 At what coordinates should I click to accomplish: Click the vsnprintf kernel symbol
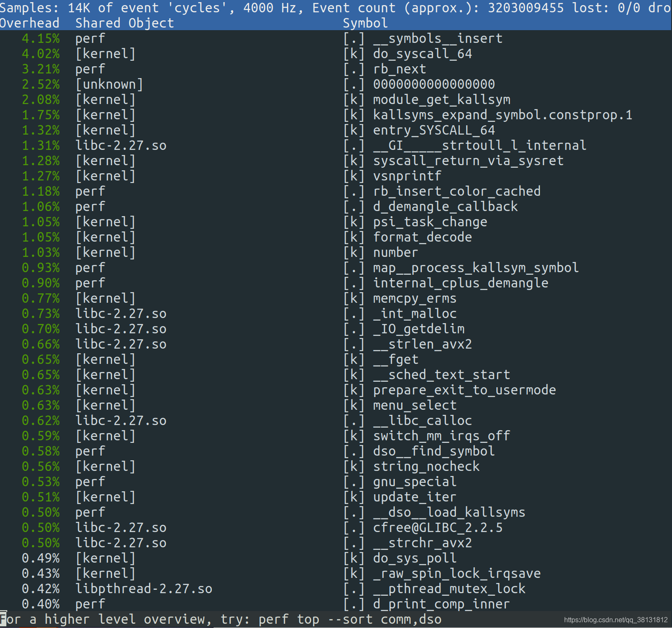[x=407, y=176]
